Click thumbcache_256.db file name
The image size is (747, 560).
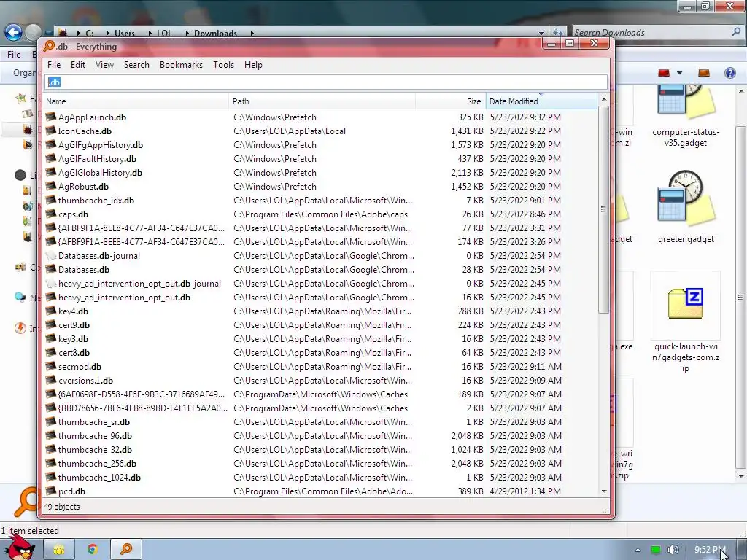coord(97,463)
